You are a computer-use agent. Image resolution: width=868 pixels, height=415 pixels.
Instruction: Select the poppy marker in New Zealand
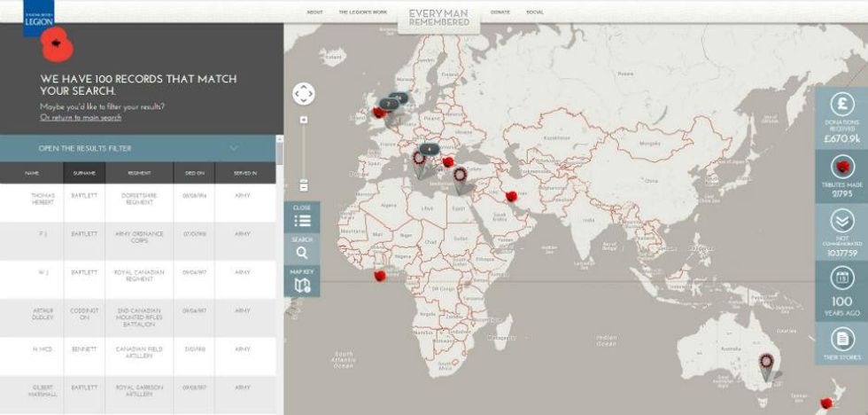click(x=826, y=403)
